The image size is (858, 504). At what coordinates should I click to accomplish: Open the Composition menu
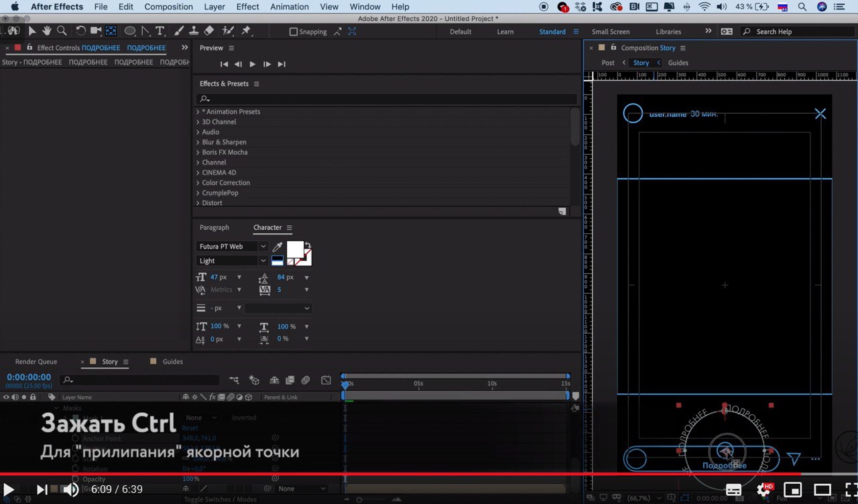pos(168,7)
